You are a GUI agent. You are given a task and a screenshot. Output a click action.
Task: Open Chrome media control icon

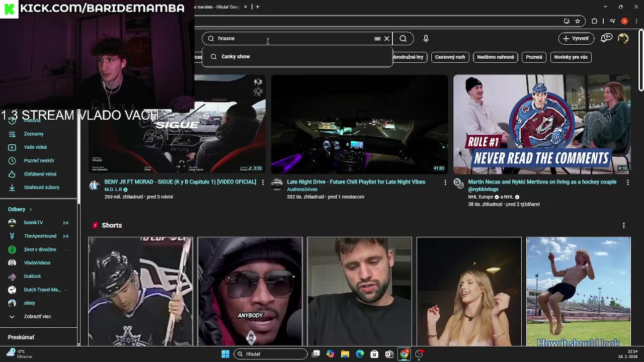click(612, 21)
